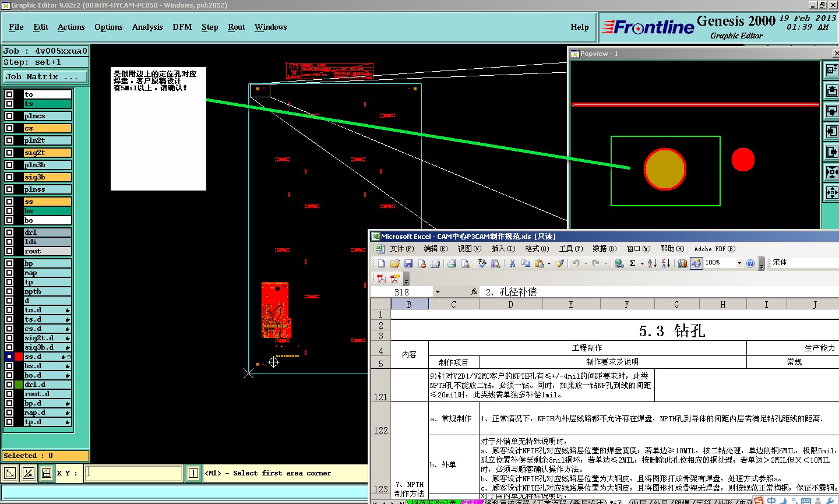
Task: Click the X Y coordinate input field
Action: pos(134,473)
